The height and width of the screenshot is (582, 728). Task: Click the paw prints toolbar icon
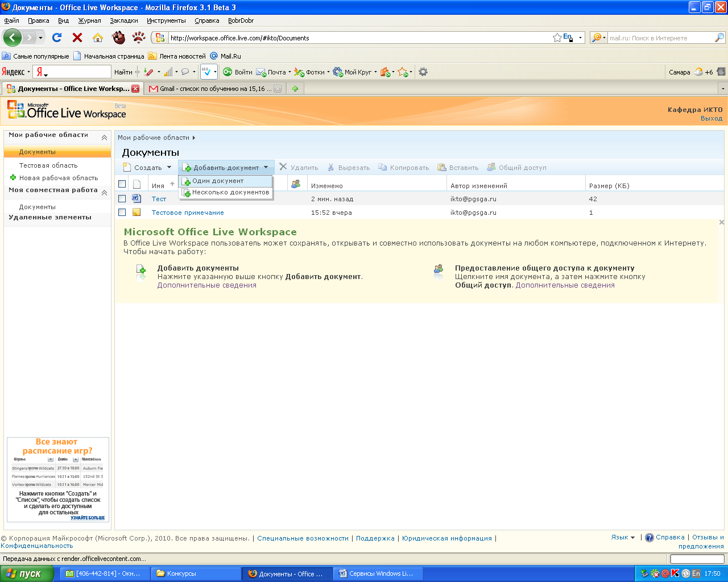[x=139, y=38]
